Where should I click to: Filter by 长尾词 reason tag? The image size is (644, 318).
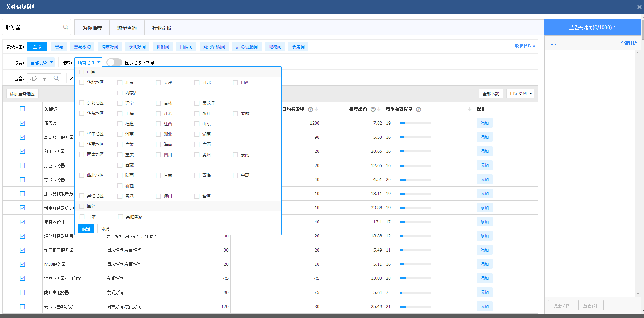coord(298,46)
